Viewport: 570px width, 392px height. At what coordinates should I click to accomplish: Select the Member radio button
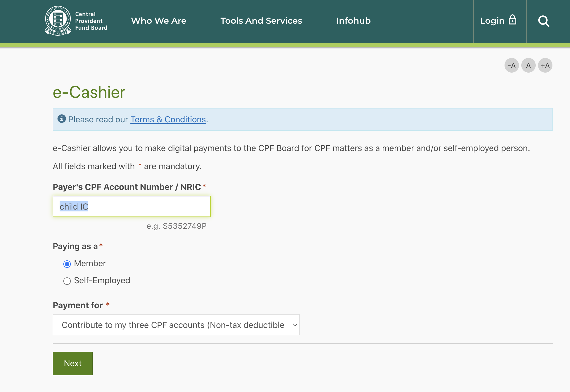[67, 264]
